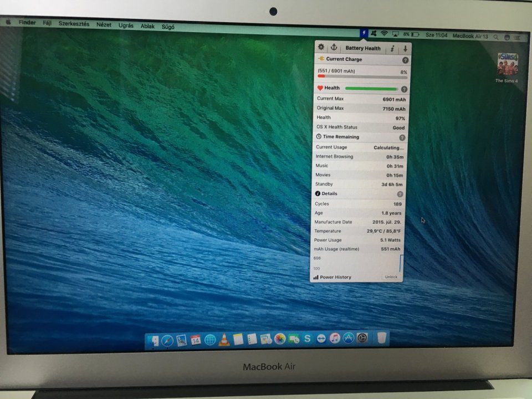Screen dimensions: 532x399
Task: Open the Notes app in Dock
Action: (x=238, y=339)
